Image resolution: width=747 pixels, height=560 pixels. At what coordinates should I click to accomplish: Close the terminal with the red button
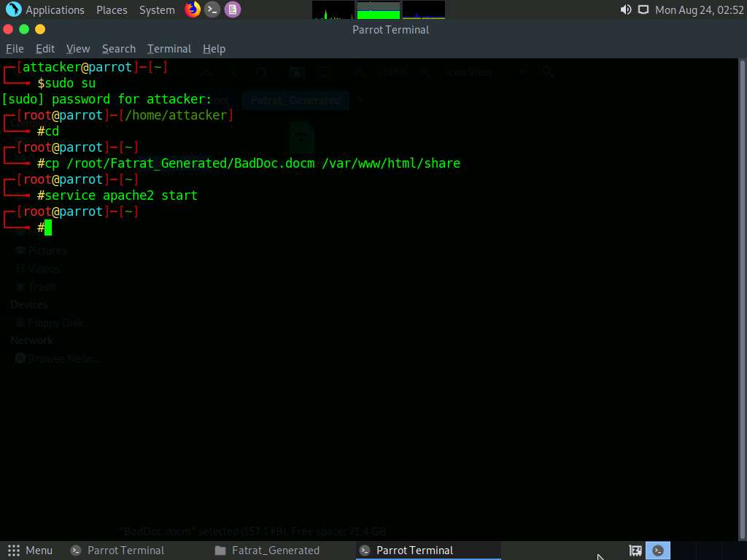point(8,29)
